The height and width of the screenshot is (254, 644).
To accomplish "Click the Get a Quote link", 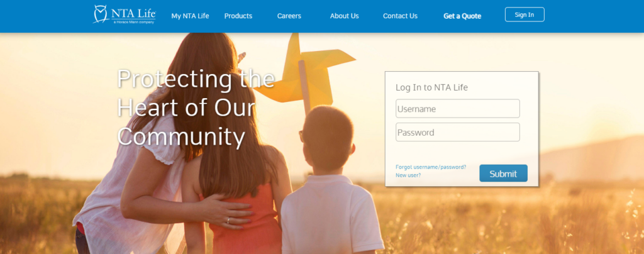I will 462,16.
